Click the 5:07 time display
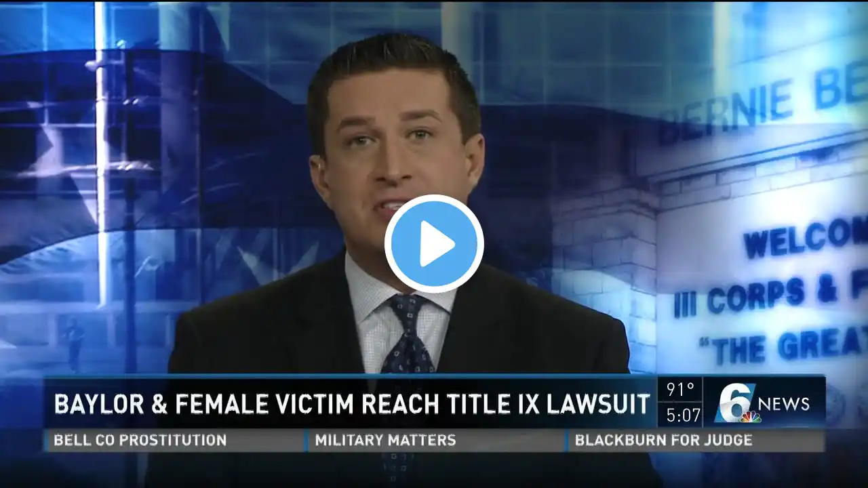Viewport: 868px width, 488px height. pos(682,415)
